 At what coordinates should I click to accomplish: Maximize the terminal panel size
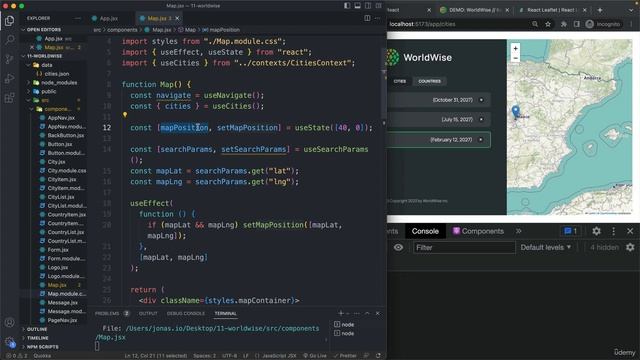click(x=367, y=313)
